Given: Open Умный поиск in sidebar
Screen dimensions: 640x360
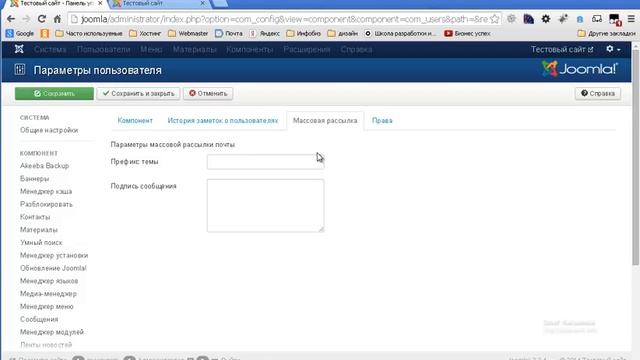Looking at the screenshot, I should pyautogui.click(x=41, y=242).
